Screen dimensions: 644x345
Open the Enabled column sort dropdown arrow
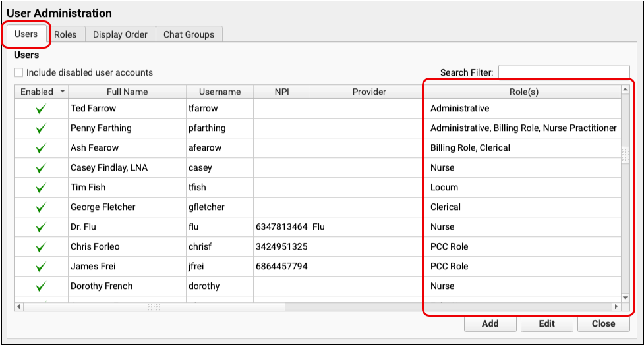click(x=63, y=92)
